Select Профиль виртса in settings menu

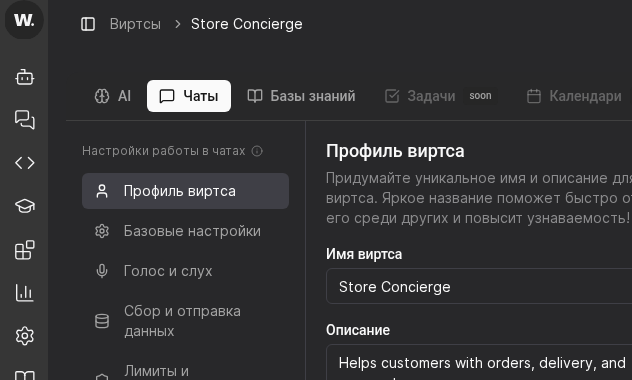[x=185, y=191]
